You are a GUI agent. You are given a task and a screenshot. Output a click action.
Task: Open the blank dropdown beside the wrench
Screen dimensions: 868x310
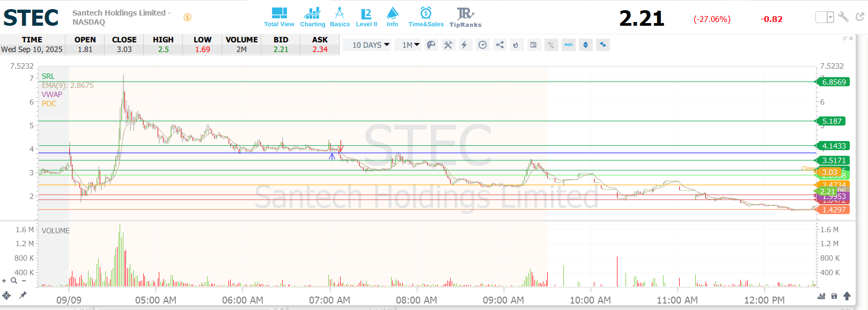[x=825, y=17]
